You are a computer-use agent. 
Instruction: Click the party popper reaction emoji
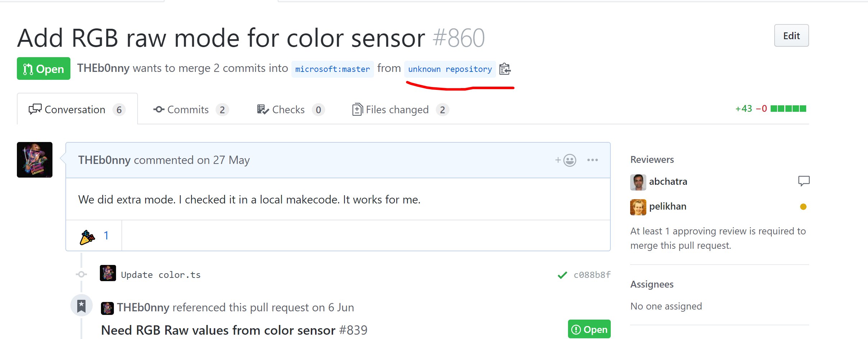click(x=87, y=236)
